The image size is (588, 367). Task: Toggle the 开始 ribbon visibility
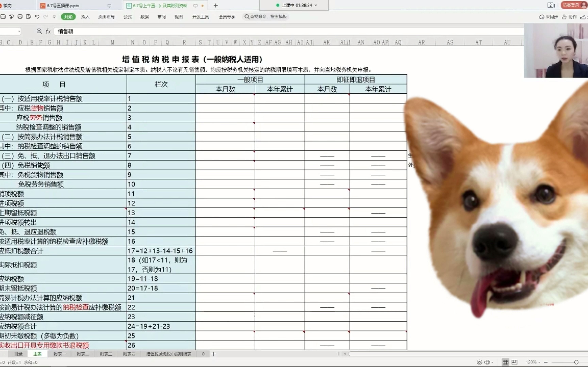pyautogui.click(x=68, y=17)
